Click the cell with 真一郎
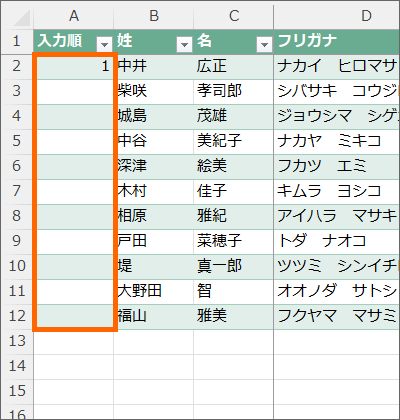The image size is (400, 420). [x=234, y=266]
